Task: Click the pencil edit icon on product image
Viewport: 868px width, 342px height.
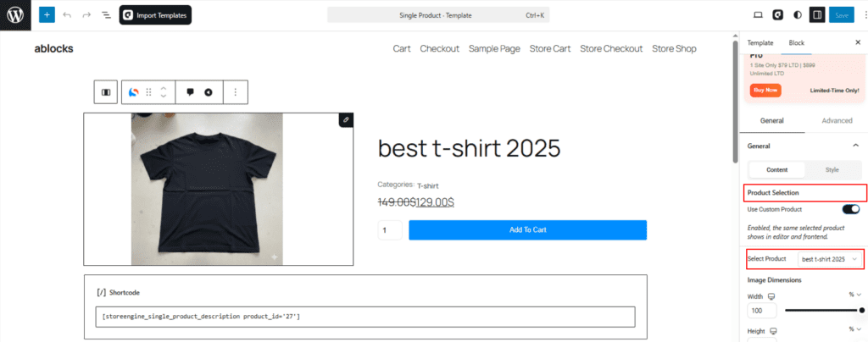Action: (x=346, y=119)
